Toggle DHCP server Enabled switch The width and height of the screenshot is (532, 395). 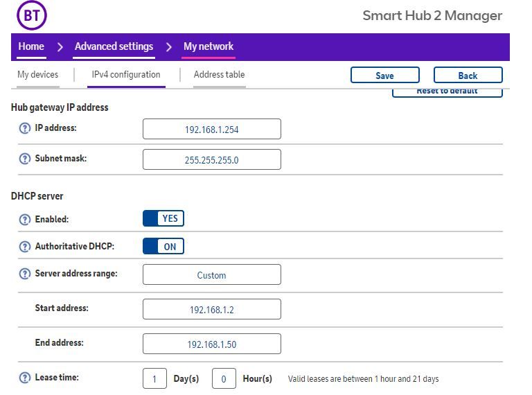pos(163,219)
